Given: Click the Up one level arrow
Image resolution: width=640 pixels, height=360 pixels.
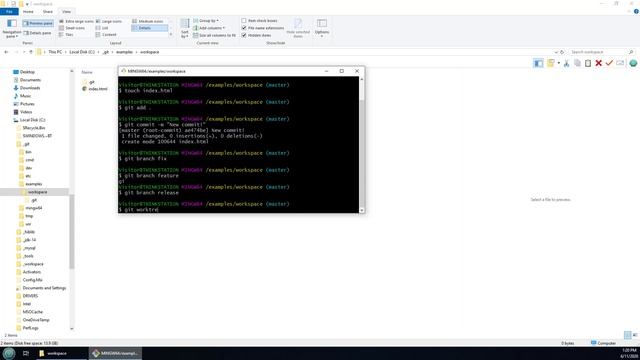Looking at the screenshot, I should pyautogui.click(x=31, y=52).
